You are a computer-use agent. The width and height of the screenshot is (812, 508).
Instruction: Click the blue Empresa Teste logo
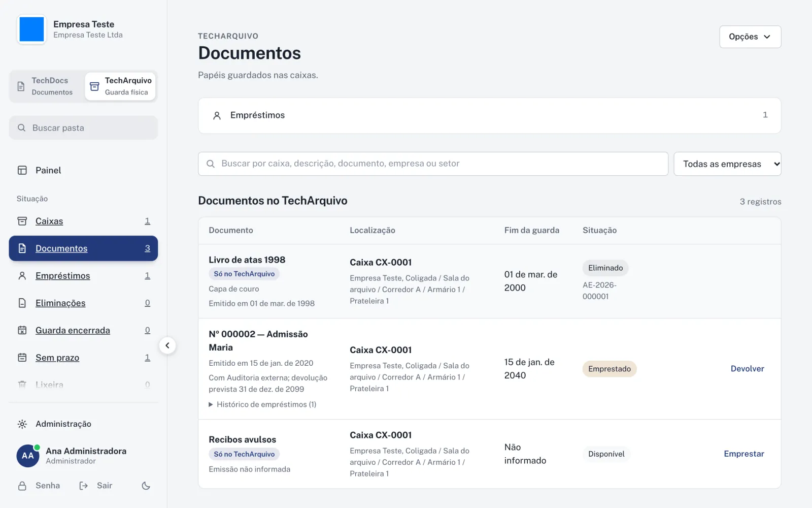point(31,29)
